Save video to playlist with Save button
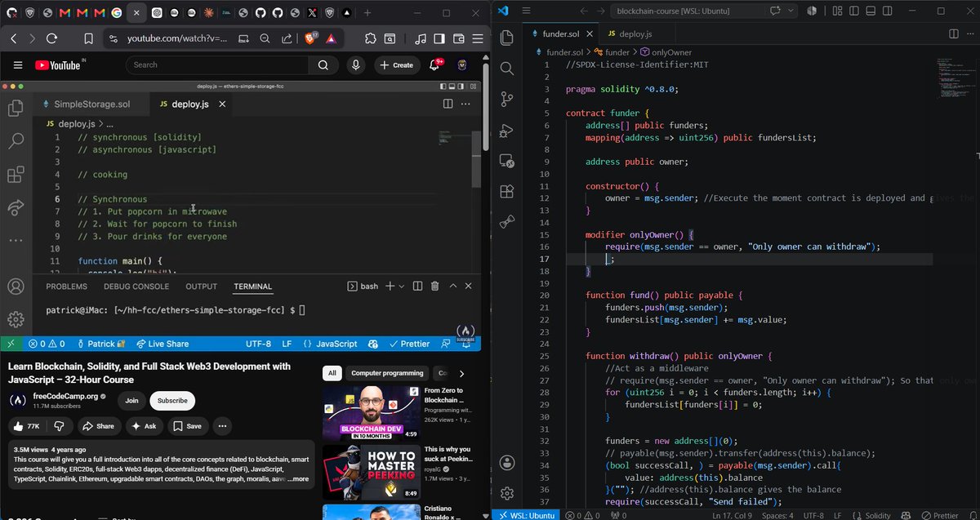 (x=188, y=426)
